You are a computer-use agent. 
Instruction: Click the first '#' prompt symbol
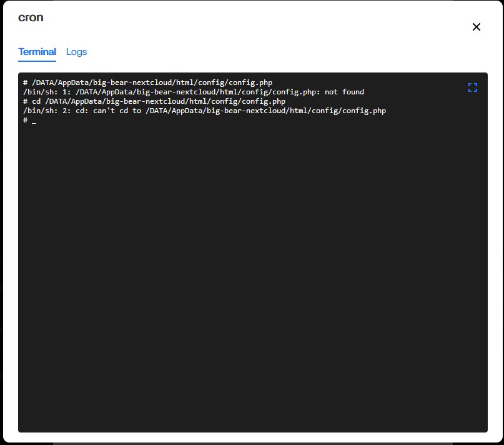pos(25,82)
